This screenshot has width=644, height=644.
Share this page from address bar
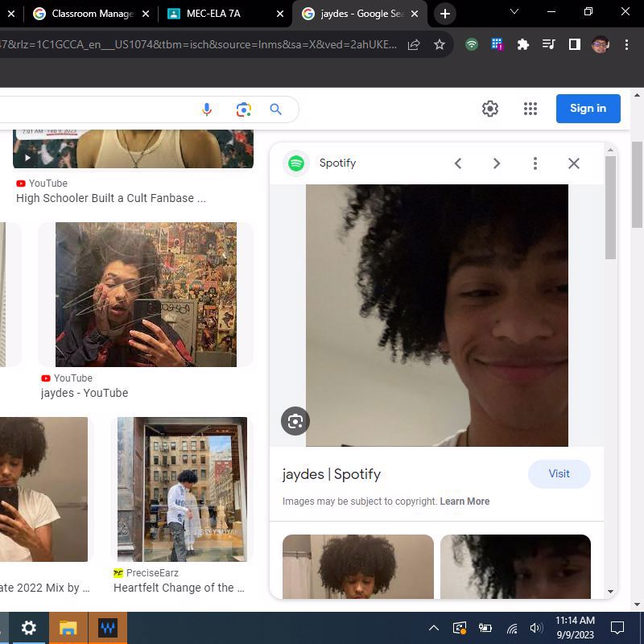coord(414,44)
